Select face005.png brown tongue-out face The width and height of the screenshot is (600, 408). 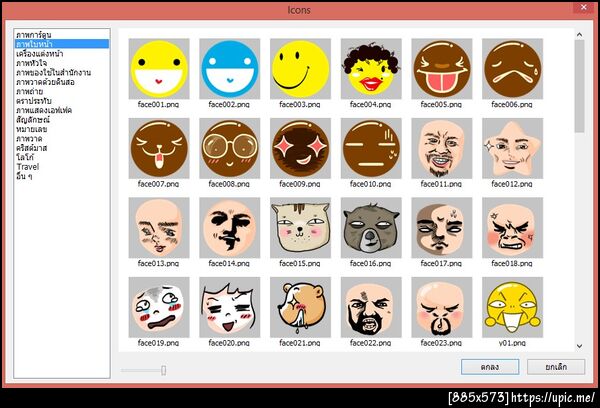click(x=442, y=69)
